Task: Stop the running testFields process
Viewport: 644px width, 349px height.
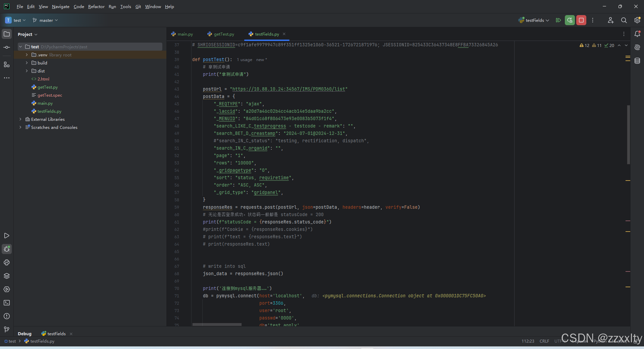Action: [581, 20]
